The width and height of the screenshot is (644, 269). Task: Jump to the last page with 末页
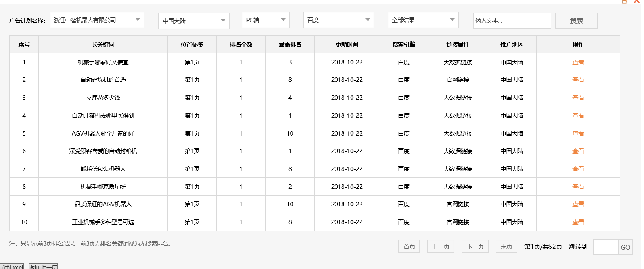(506, 247)
